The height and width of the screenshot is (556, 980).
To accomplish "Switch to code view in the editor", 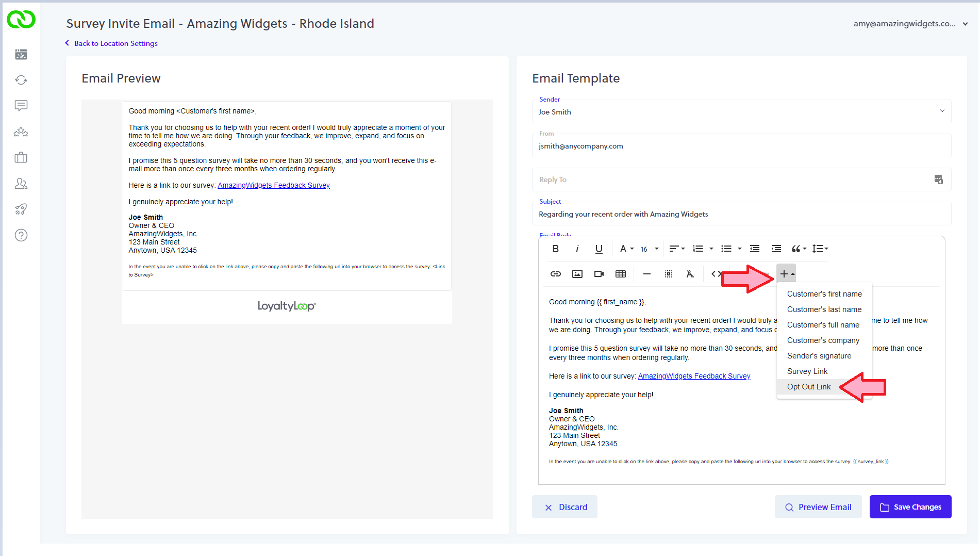I will 715,274.
